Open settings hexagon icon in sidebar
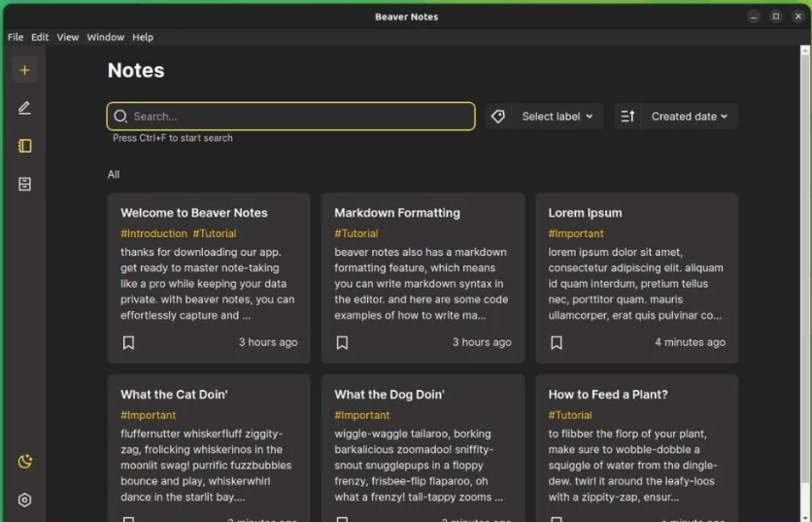The image size is (812, 522). pos(24,500)
